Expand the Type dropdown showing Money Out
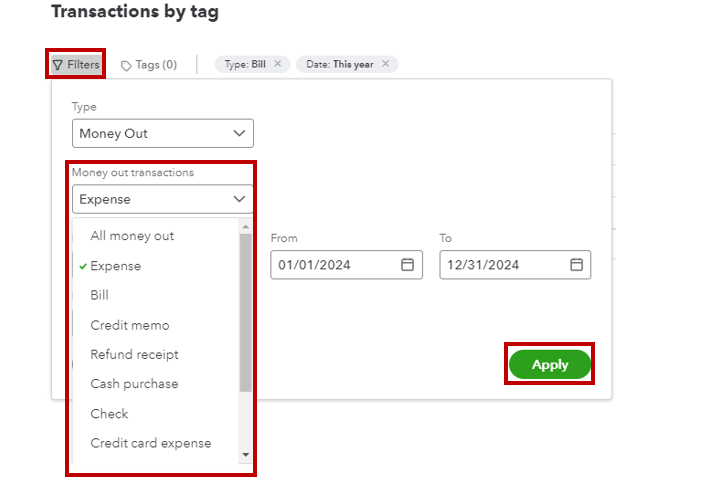Viewport: 707px width, 483px height. pyautogui.click(x=163, y=133)
